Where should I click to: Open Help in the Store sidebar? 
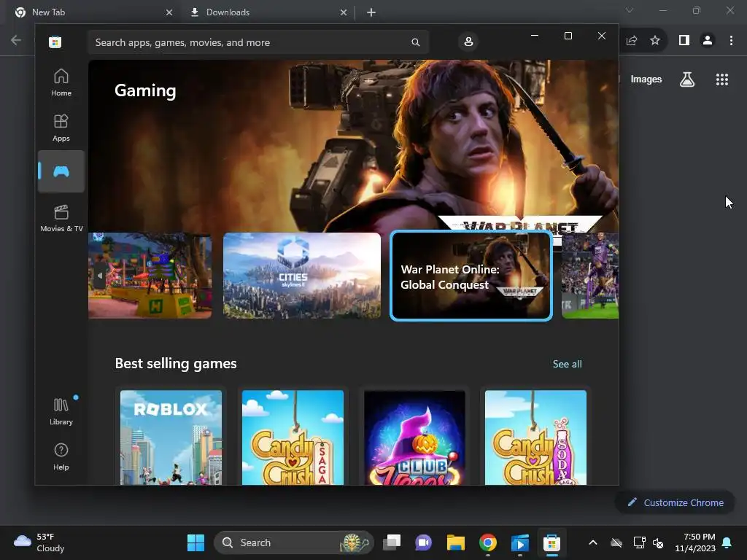point(61,456)
